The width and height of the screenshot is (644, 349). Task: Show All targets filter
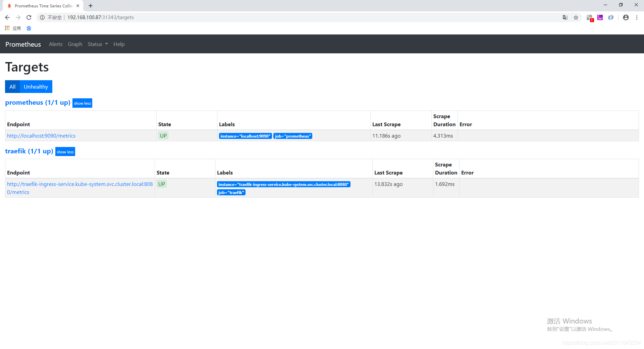tap(12, 87)
